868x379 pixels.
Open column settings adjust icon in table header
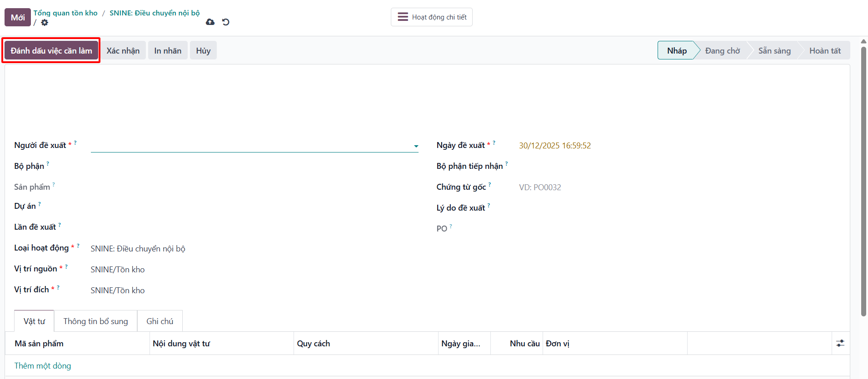[x=840, y=343]
